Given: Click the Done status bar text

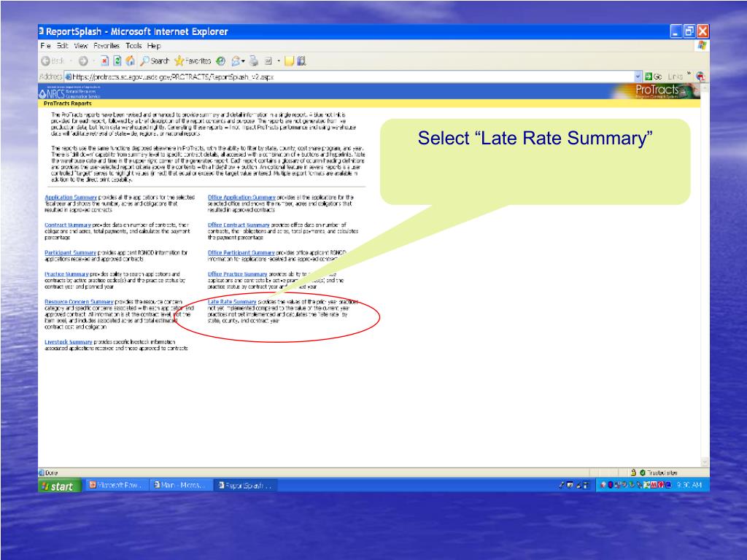Looking at the screenshot, I should coord(52,472).
